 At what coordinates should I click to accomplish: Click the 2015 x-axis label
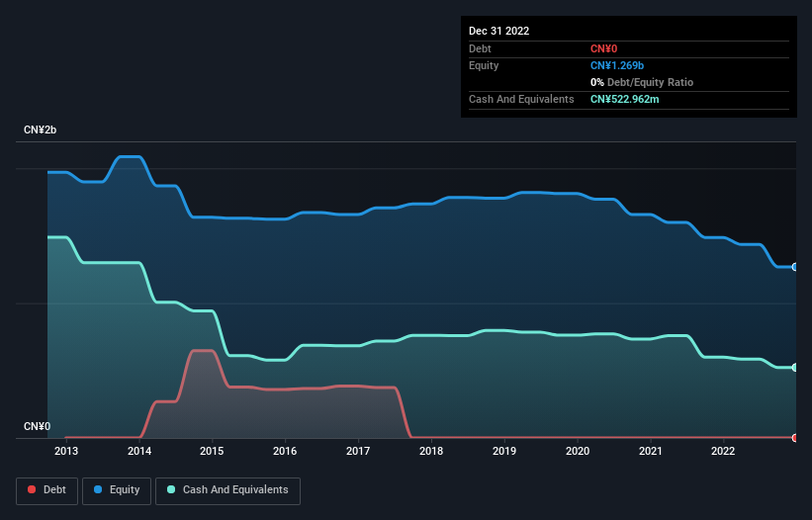(x=212, y=451)
